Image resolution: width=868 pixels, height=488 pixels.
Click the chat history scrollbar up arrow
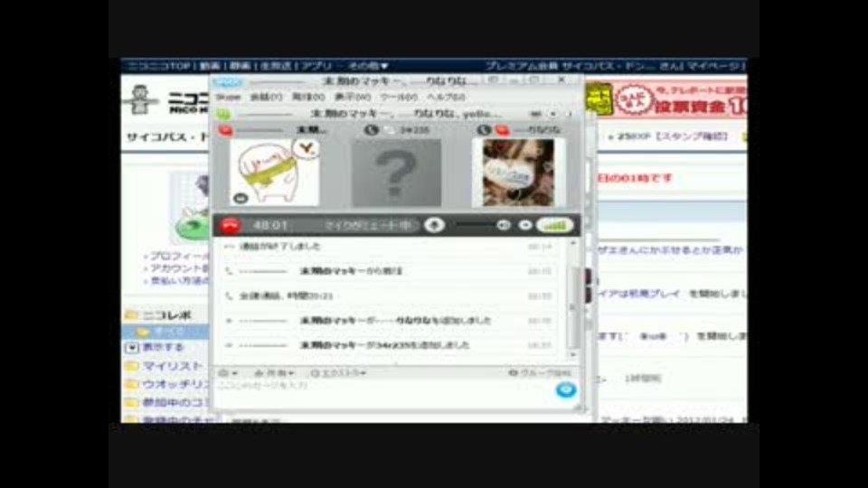coord(573,243)
